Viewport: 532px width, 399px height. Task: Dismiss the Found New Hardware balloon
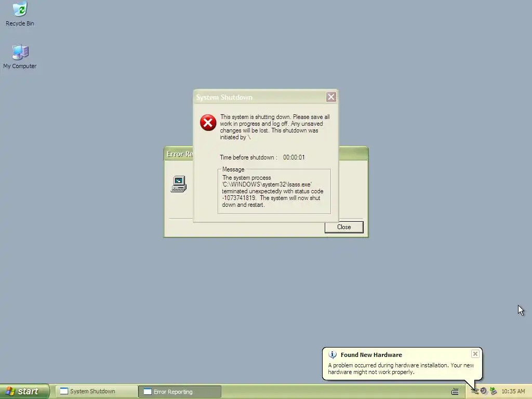point(475,354)
